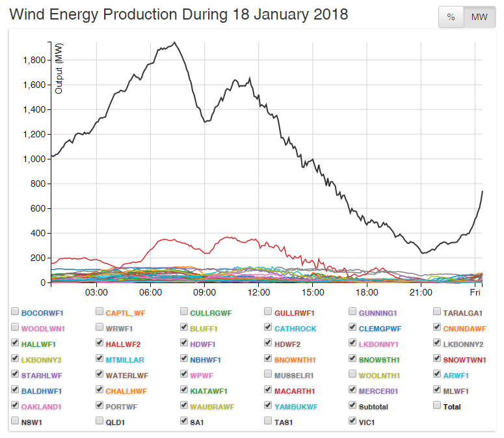Toggle the Subtotal checkbox off
Screen dimensions: 504x438
(x=353, y=405)
